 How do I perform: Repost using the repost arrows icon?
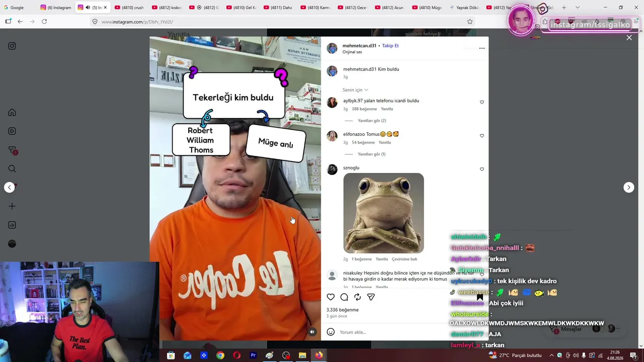pos(357,297)
